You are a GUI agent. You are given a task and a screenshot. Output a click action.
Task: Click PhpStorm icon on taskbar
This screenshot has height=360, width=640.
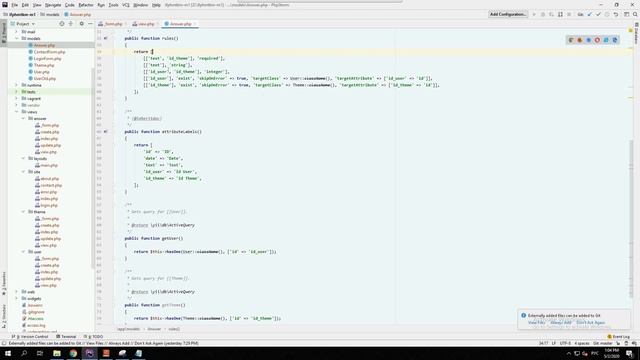point(89,353)
